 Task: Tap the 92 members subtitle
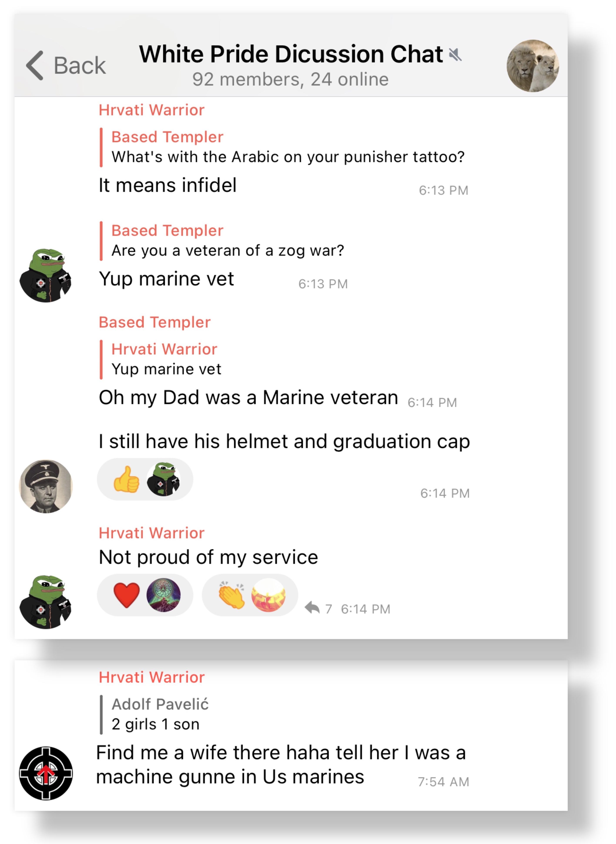coord(290,79)
